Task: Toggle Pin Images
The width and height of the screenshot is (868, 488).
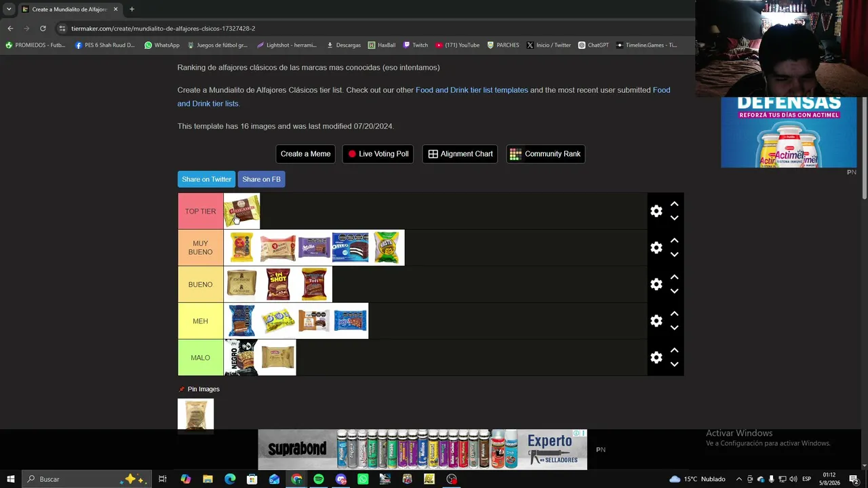Action: 199,389
